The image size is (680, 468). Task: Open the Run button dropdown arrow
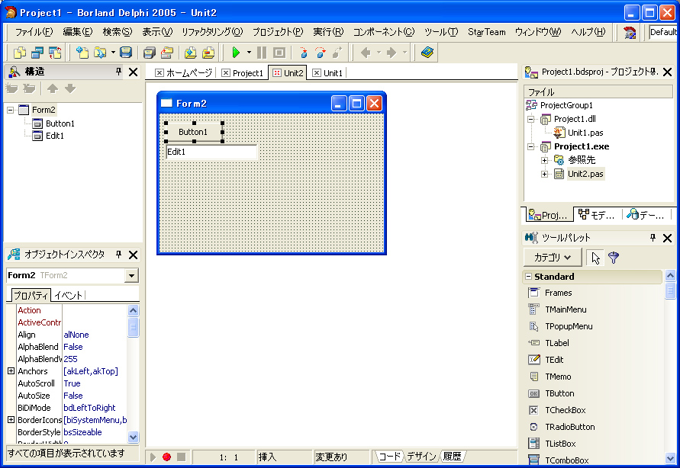click(x=249, y=53)
